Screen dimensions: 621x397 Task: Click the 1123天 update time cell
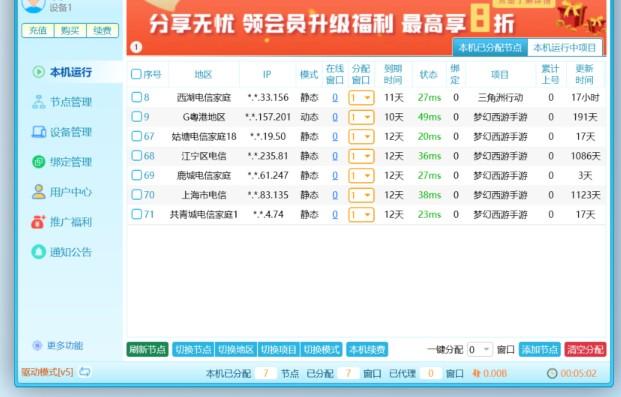(585, 195)
